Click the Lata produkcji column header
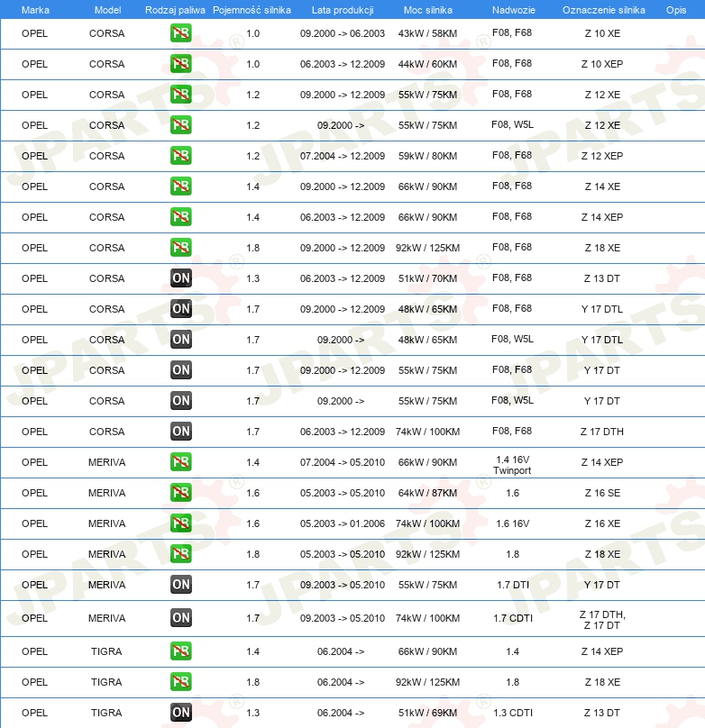This screenshot has width=705, height=728. tap(343, 10)
